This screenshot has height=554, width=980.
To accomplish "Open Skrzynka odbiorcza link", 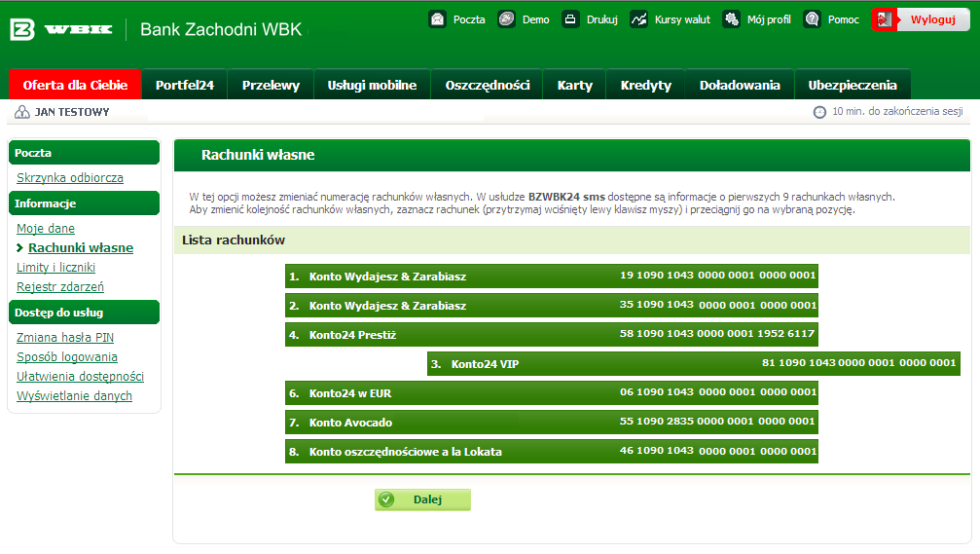I will point(70,177).
